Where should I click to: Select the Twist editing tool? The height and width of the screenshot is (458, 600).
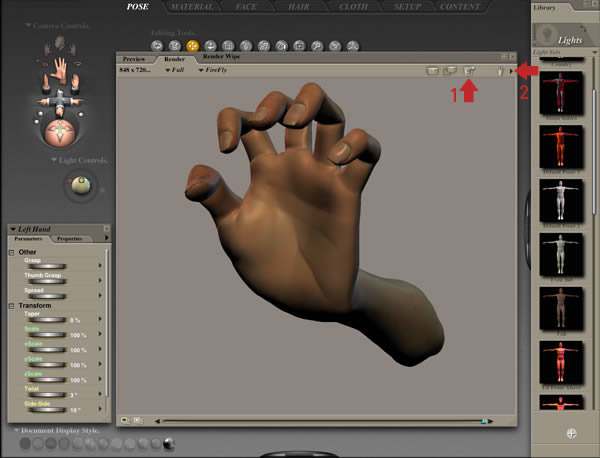175,46
